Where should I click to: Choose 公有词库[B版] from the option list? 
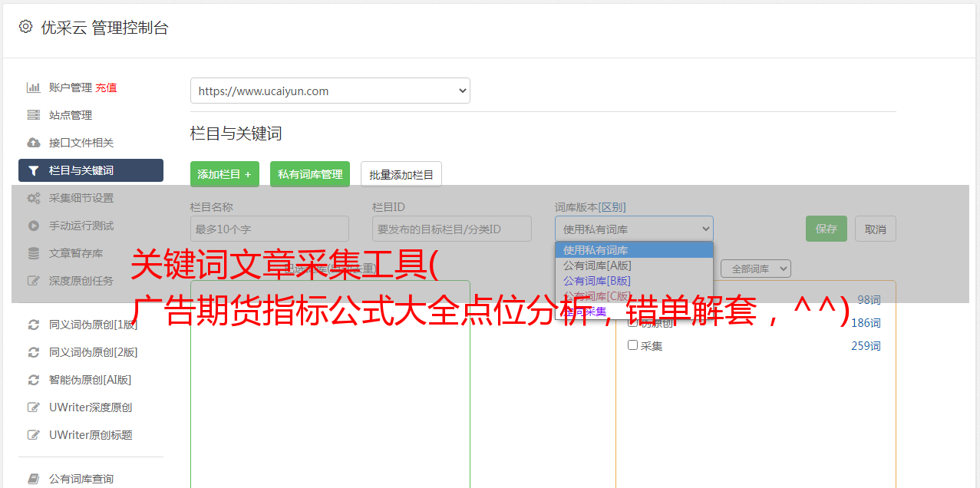click(634, 281)
